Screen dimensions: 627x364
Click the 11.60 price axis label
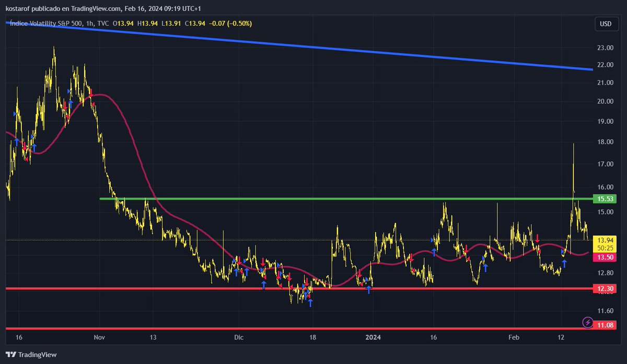606,311
